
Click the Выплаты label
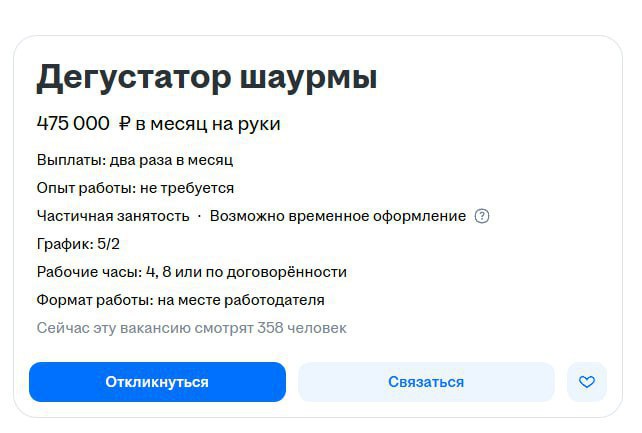[x=71, y=160]
